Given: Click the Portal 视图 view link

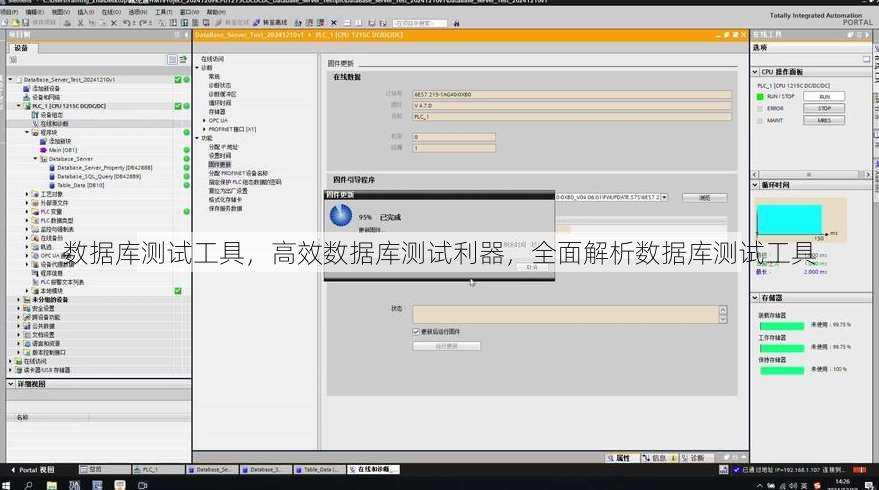Looking at the screenshot, I should [x=33, y=470].
